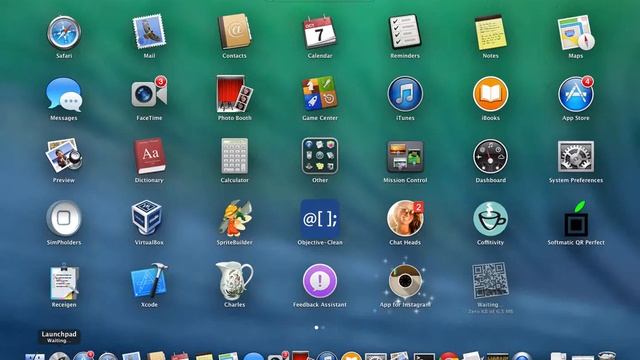Screen dimensions: 640x360
Task: Launch Game Center
Action: coord(320,94)
